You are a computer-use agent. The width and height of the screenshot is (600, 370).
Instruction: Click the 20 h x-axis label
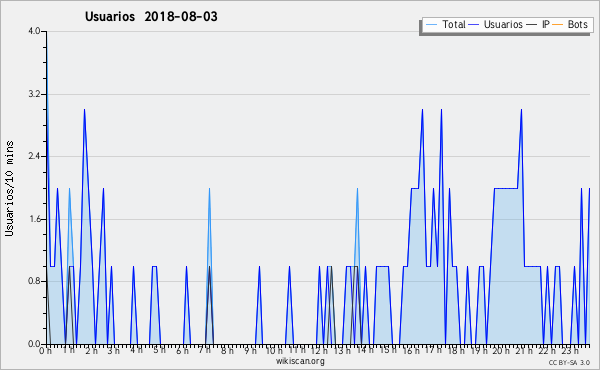[x=501, y=350]
